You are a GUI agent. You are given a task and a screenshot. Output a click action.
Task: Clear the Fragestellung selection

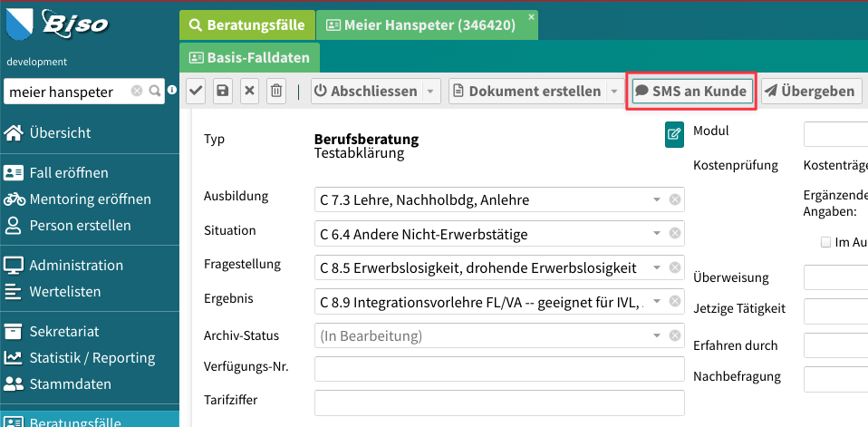click(675, 268)
